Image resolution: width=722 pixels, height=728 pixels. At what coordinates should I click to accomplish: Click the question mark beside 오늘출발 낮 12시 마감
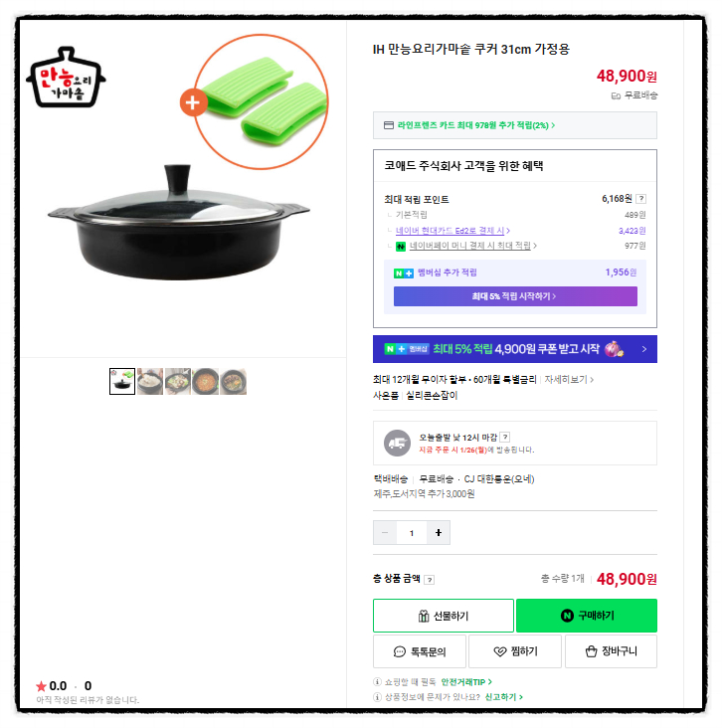point(505,437)
